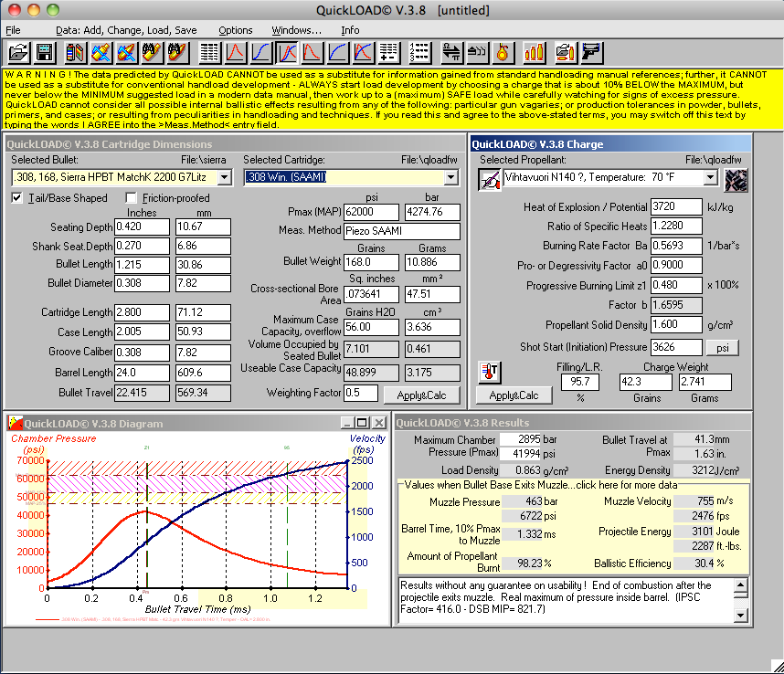Open the Data: Add, Change, Load, Save menu

tap(126, 30)
